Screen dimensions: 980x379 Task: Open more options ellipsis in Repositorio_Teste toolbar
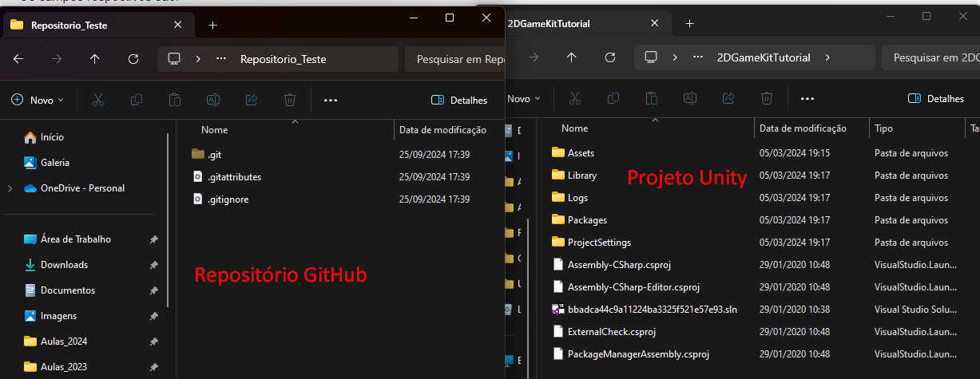point(331,100)
